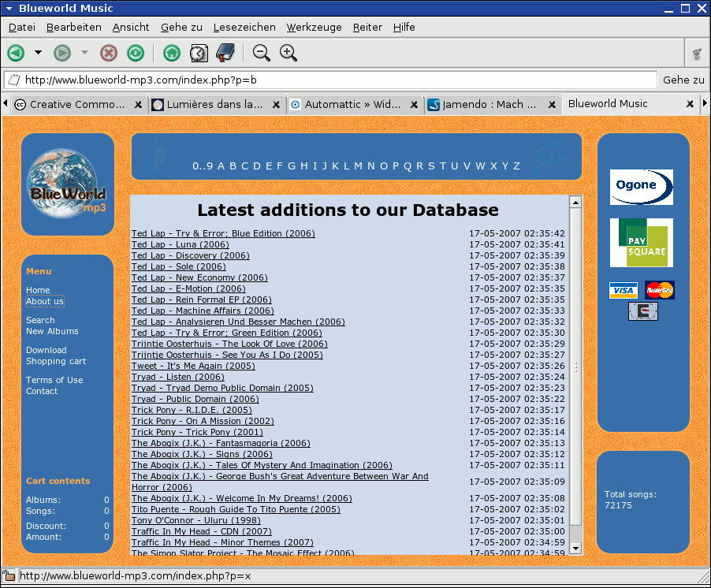Click the red Stop loading button

[108, 53]
